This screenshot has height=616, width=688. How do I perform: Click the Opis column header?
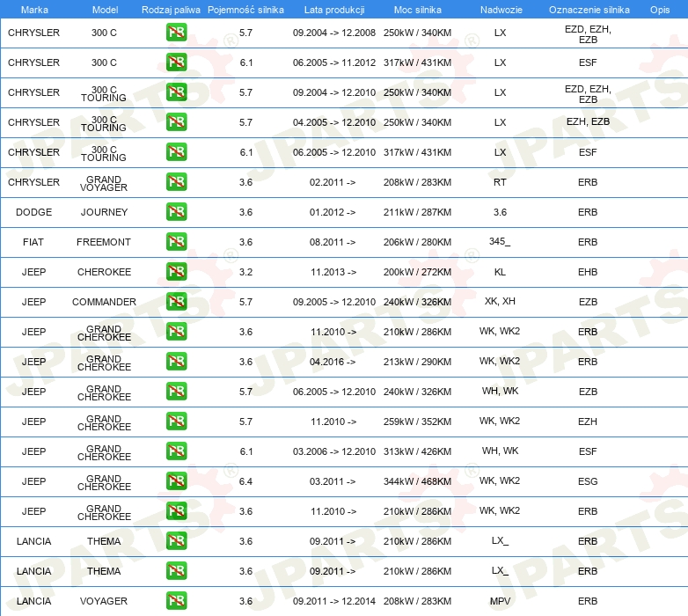click(660, 10)
